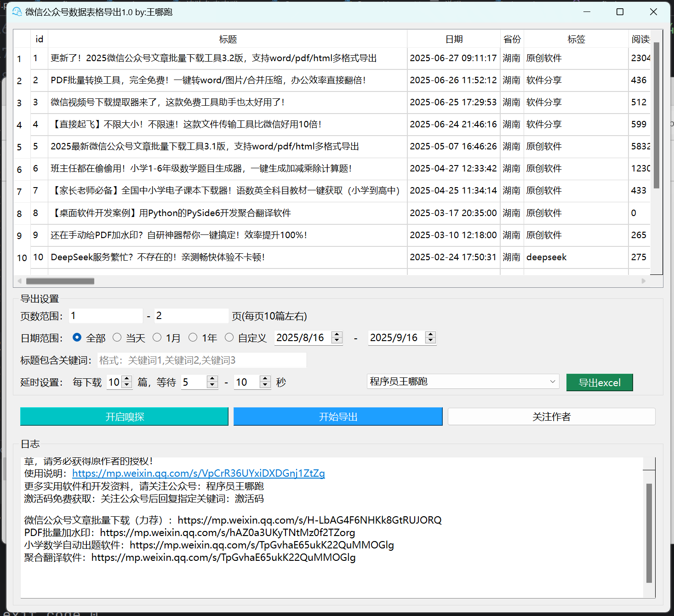The image size is (674, 616).
Task: Select the 1年 date range radio
Action: (193, 337)
